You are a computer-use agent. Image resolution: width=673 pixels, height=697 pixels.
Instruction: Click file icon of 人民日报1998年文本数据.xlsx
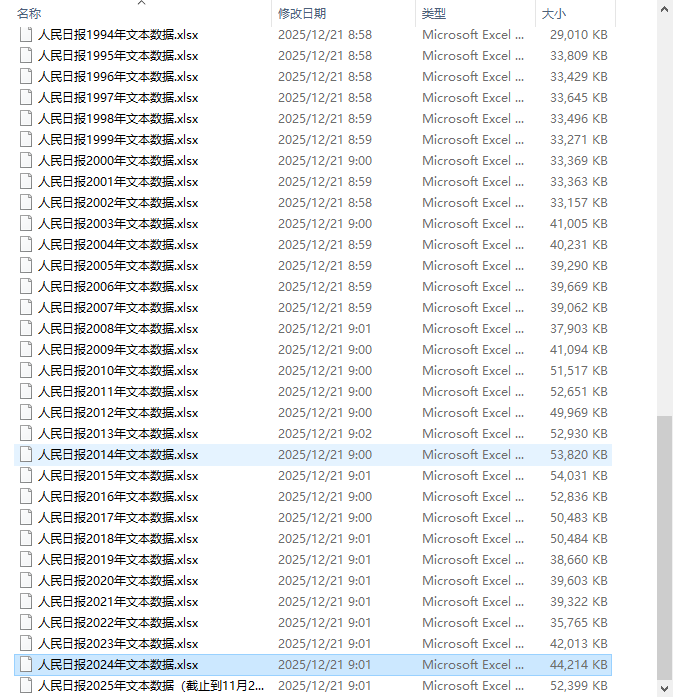26,119
